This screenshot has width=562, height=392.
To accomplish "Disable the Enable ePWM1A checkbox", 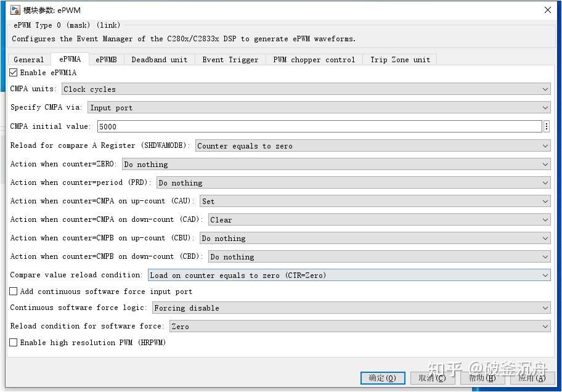I will coord(13,72).
